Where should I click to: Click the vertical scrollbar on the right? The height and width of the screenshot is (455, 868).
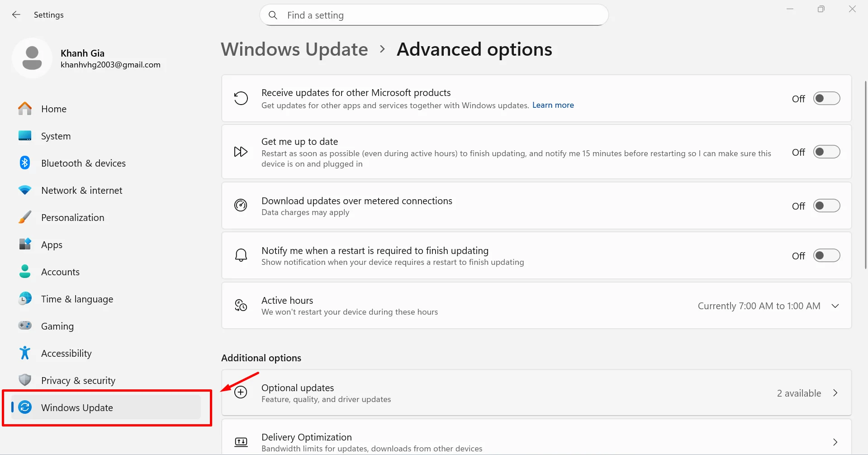[x=865, y=174]
